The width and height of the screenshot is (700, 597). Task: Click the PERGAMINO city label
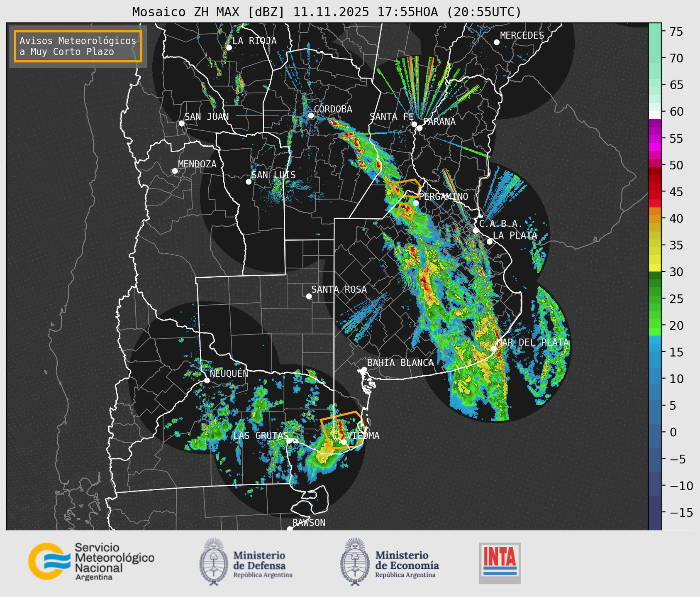pyautogui.click(x=444, y=196)
